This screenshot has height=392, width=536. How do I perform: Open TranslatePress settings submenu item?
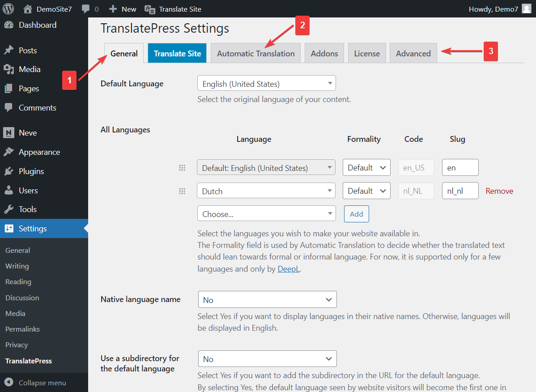29,361
